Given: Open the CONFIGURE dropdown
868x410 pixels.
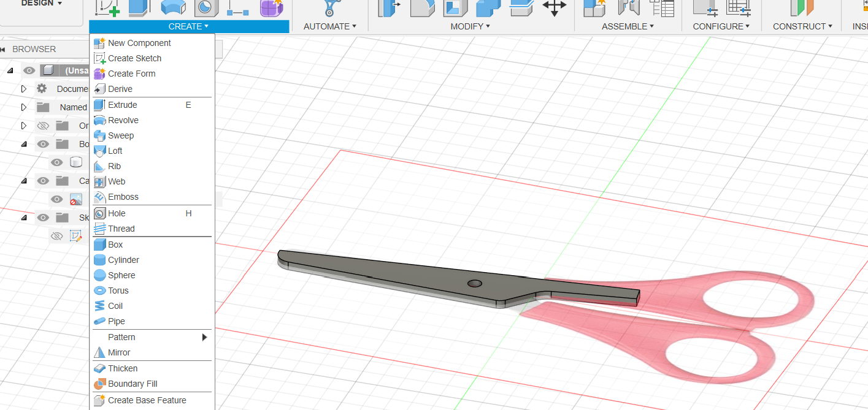Looking at the screenshot, I should 721,26.
